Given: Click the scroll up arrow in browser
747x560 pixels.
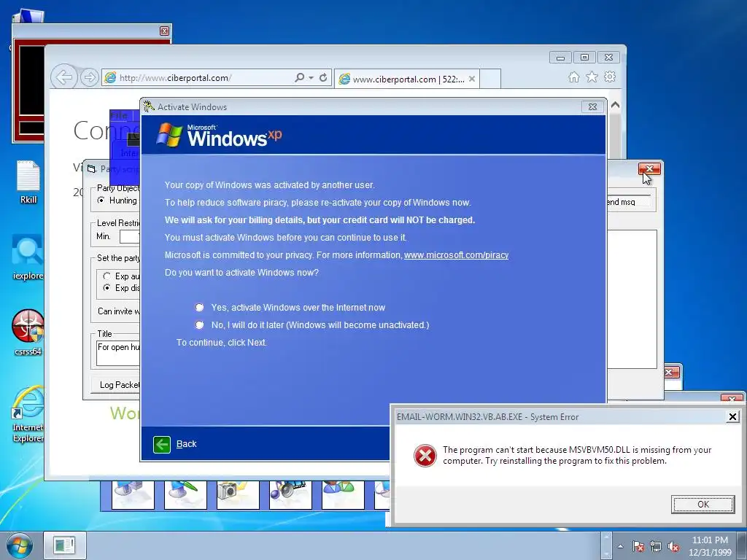Looking at the screenshot, I should [x=616, y=105].
